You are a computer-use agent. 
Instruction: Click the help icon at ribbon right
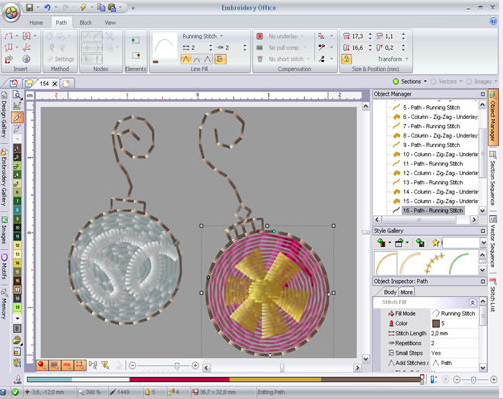click(x=493, y=21)
